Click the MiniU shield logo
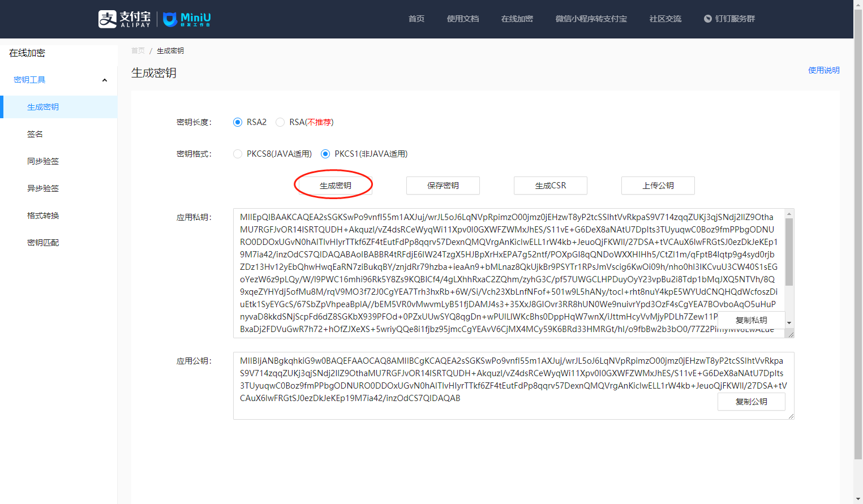The width and height of the screenshot is (863, 504). tap(170, 19)
